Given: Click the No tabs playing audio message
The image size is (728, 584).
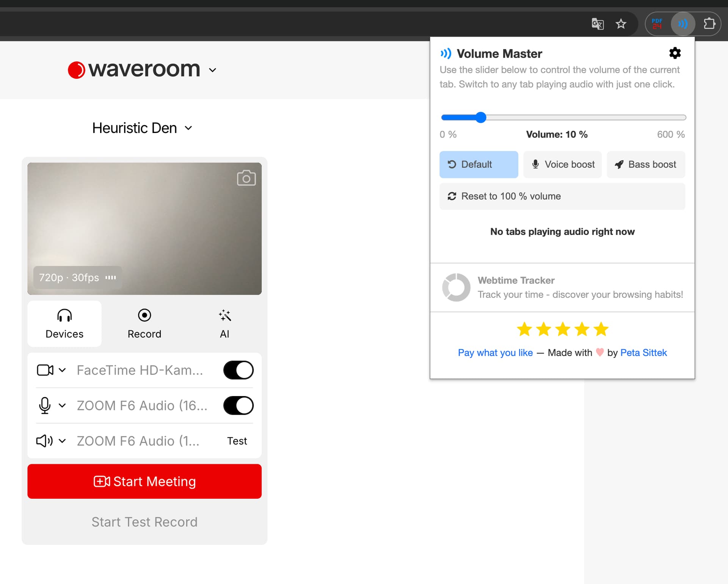Looking at the screenshot, I should 562,232.
